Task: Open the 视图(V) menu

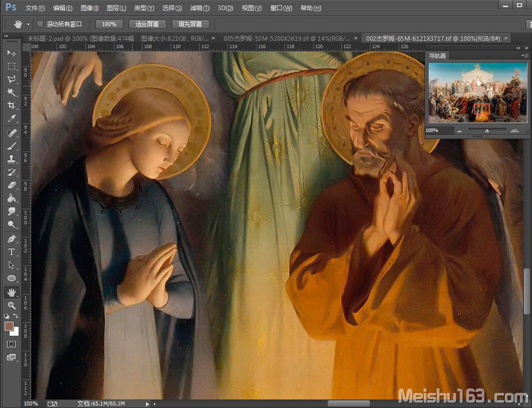Action: tap(251, 8)
